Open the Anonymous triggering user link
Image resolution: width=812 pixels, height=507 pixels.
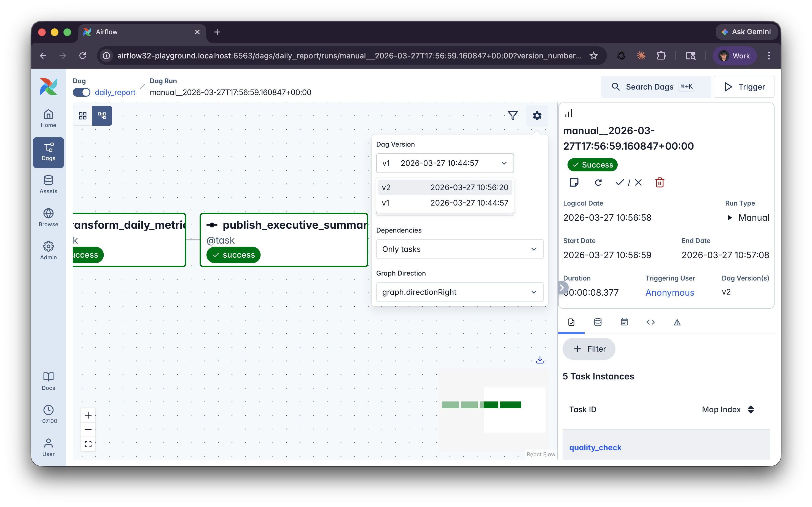pos(670,292)
